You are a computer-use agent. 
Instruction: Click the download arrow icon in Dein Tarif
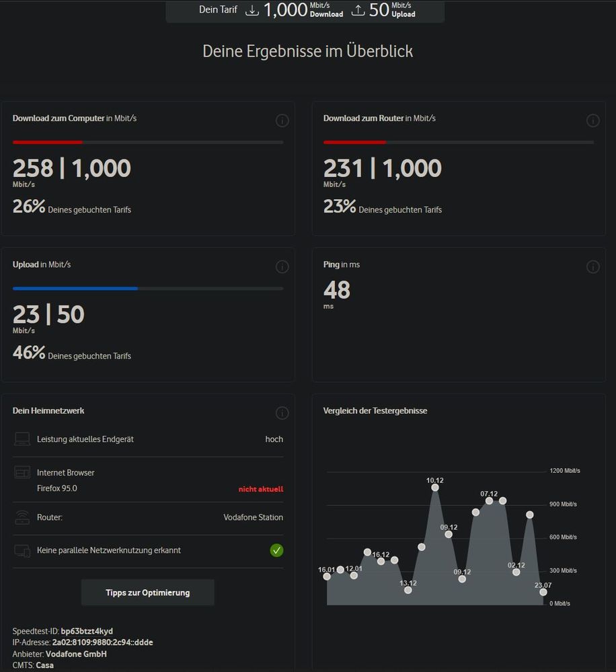point(252,10)
